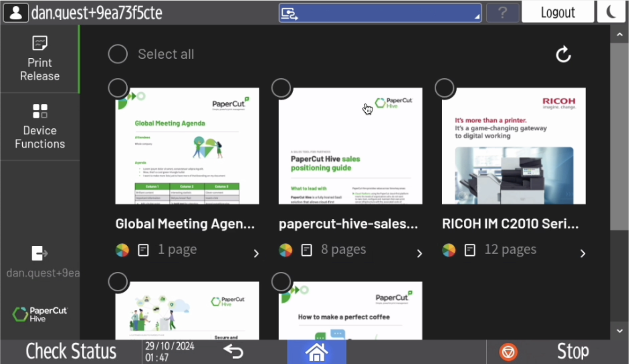Refresh the print job list

[563, 55]
